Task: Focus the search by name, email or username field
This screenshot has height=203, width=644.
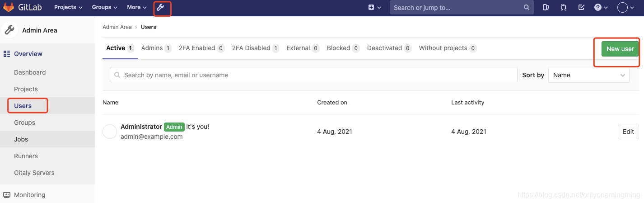Action: [313, 75]
